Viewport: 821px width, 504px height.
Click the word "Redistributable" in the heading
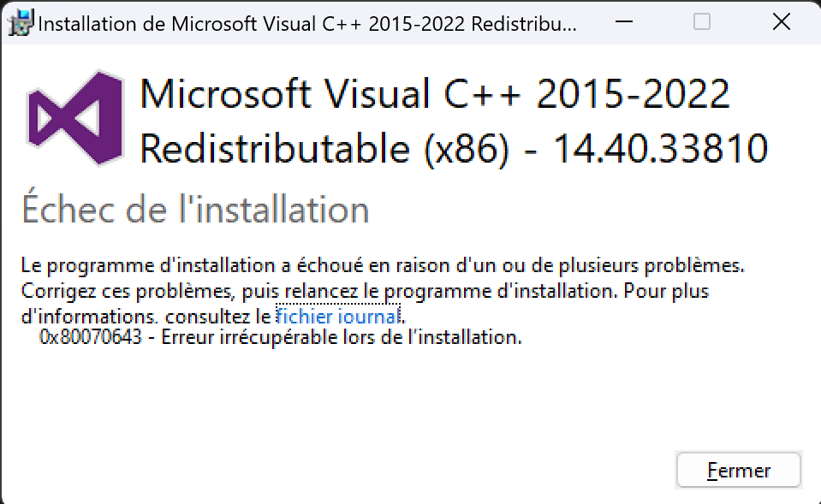[274, 148]
